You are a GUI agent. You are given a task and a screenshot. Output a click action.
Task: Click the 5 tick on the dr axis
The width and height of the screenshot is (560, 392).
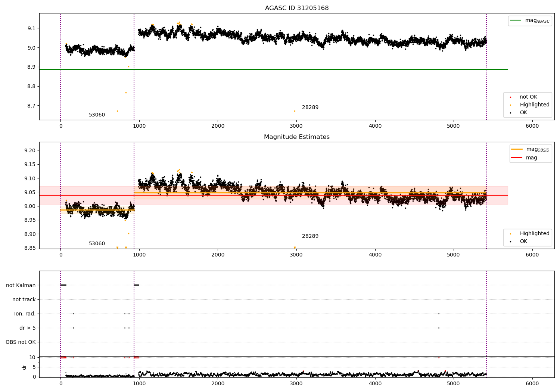click(34, 367)
